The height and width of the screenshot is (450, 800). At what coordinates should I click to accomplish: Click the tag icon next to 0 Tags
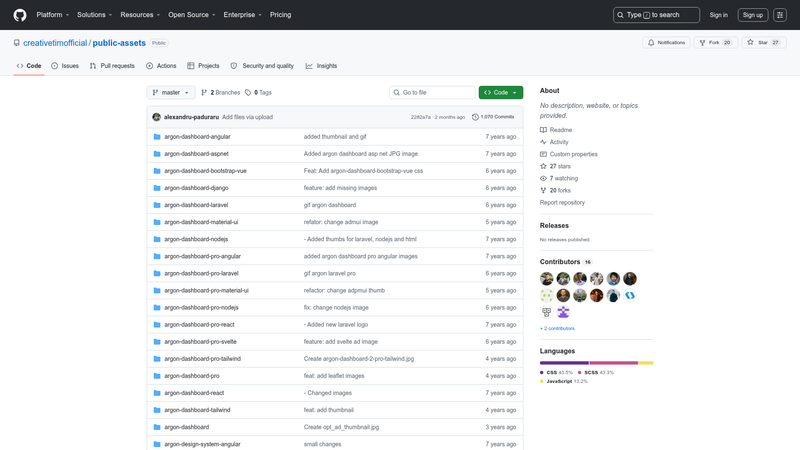click(248, 92)
